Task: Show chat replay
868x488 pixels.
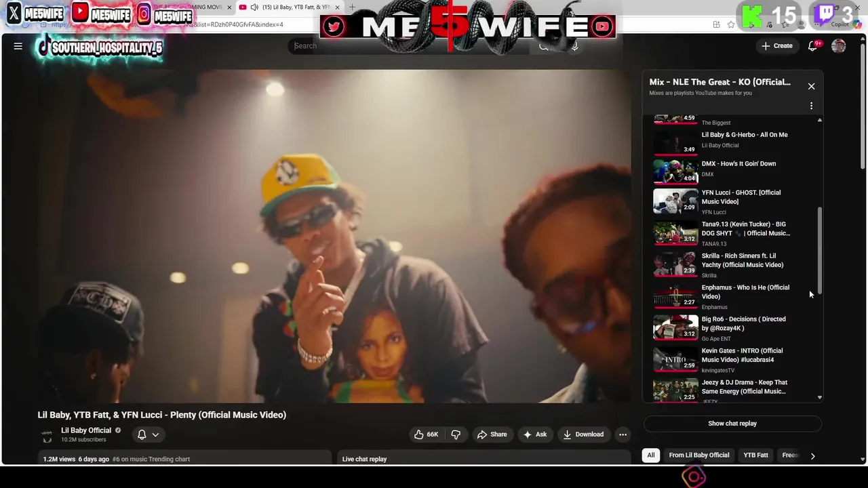Action: [x=732, y=424]
